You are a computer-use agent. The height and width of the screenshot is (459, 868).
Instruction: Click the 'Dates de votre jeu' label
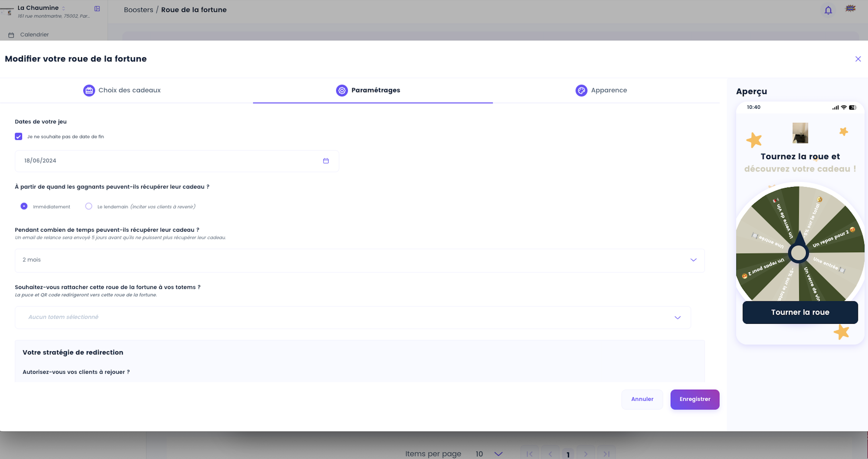(x=41, y=121)
